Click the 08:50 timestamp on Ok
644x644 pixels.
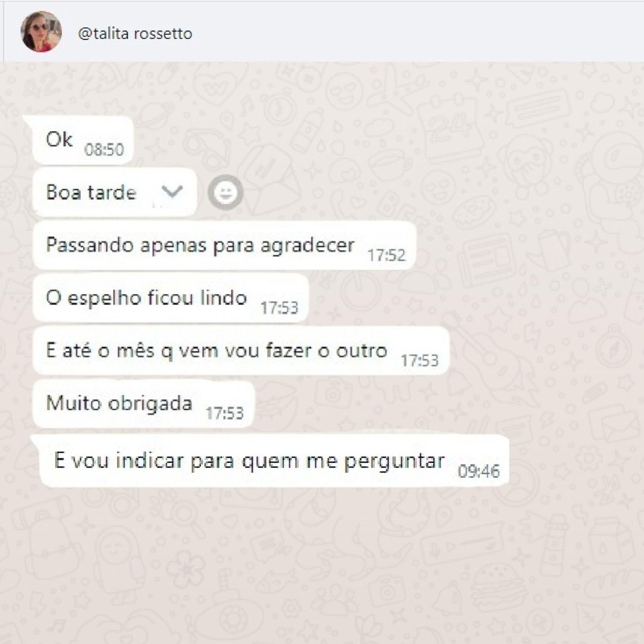[x=104, y=150]
